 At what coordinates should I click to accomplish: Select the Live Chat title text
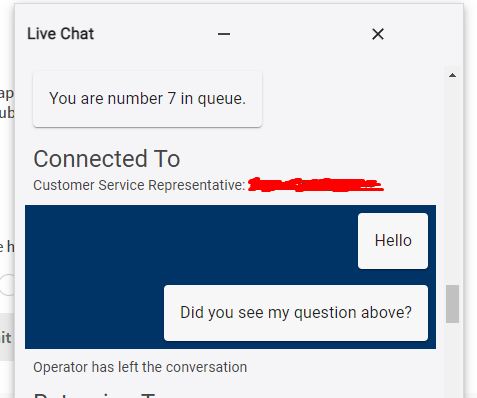click(61, 34)
